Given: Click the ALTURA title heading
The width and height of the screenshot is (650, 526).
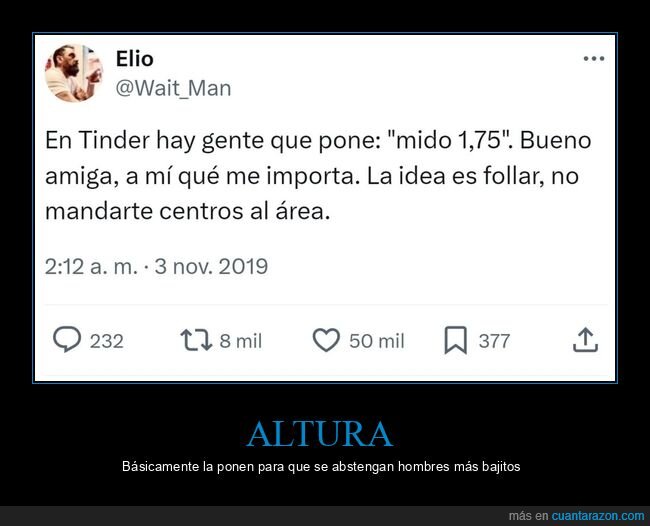Looking at the screenshot, I should 320,434.
